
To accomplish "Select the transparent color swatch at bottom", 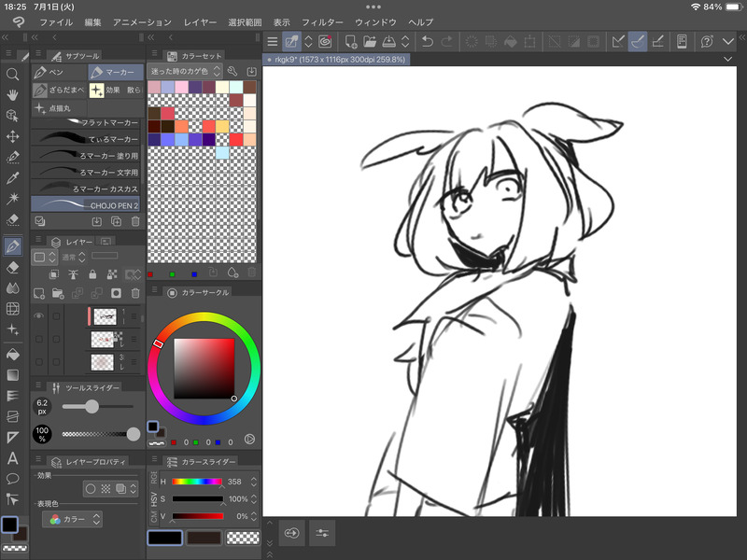I will (x=243, y=538).
